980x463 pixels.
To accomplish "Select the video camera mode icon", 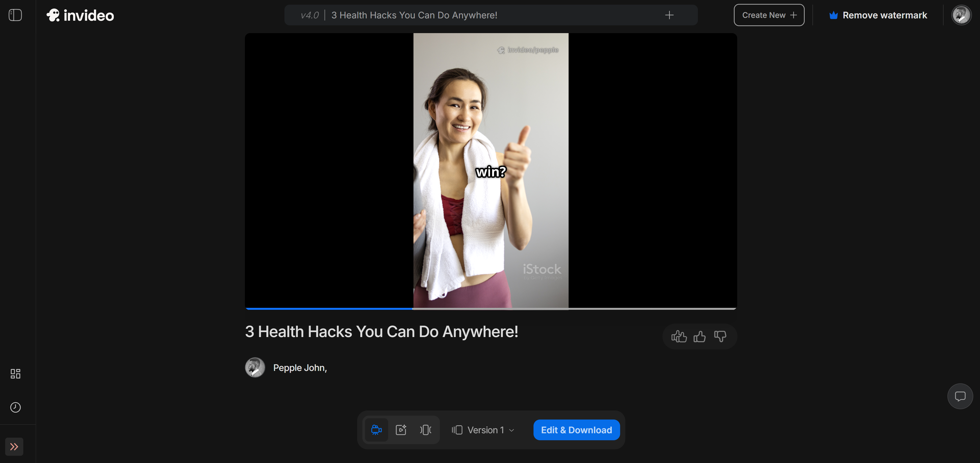I will coord(376,430).
